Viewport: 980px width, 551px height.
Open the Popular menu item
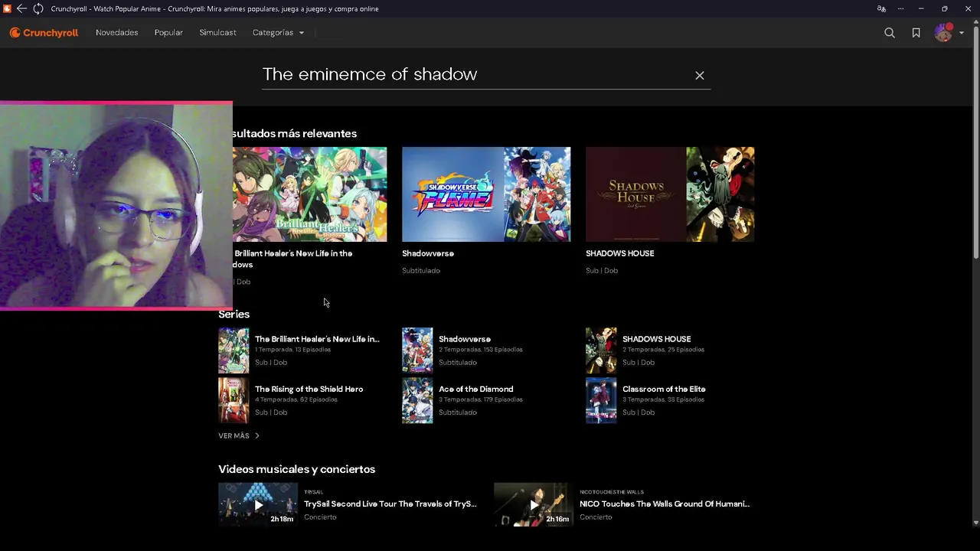[168, 33]
